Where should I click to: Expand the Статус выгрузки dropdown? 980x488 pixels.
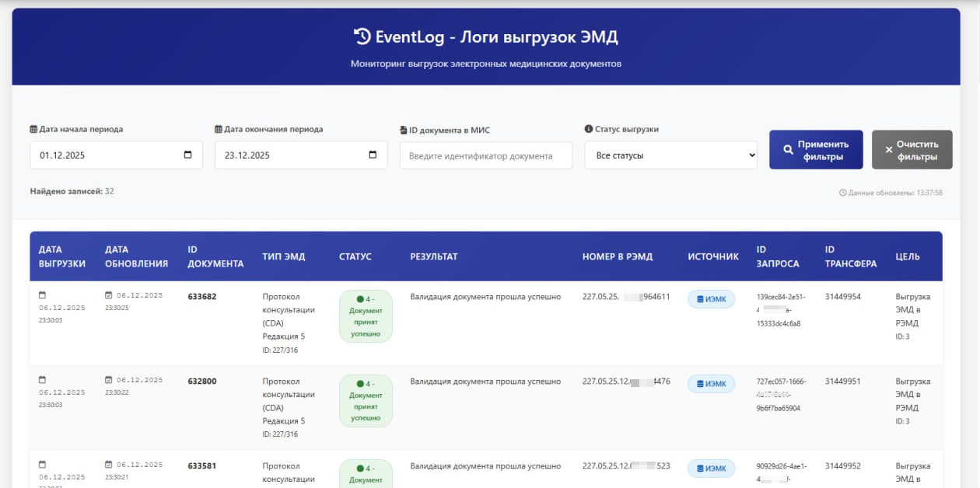click(670, 155)
